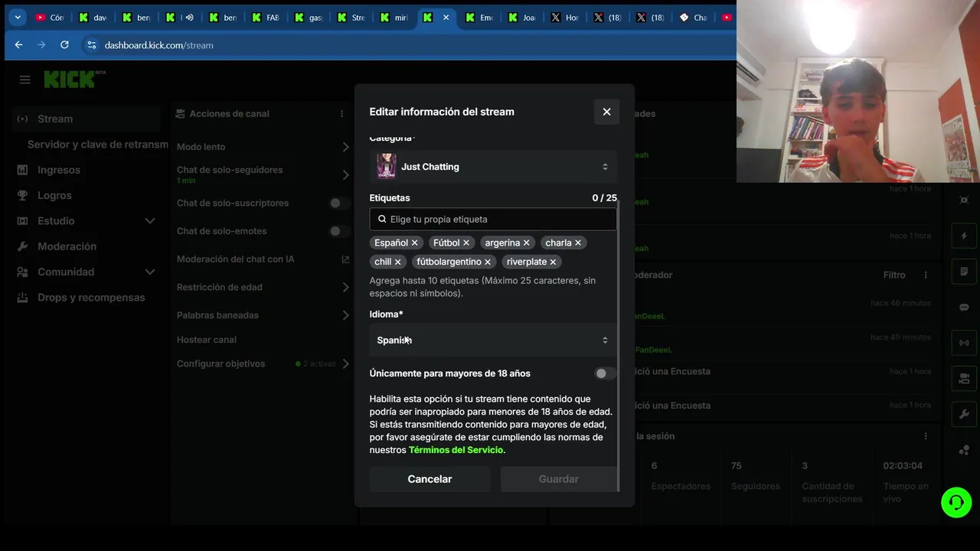The height and width of the screenshot is (551, 980).
Task: Click the Acciones de canal panel icon
Action: point(181,114)
